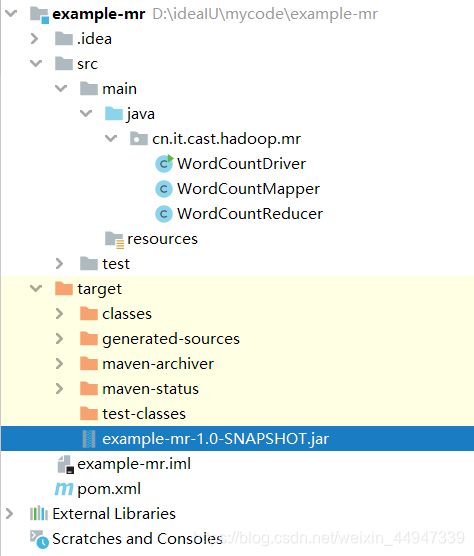Screen dimensions: 474x556
Task: Select the example-mr-1.0-SNAPSHOT.jar file name
Action: [216, 439]
